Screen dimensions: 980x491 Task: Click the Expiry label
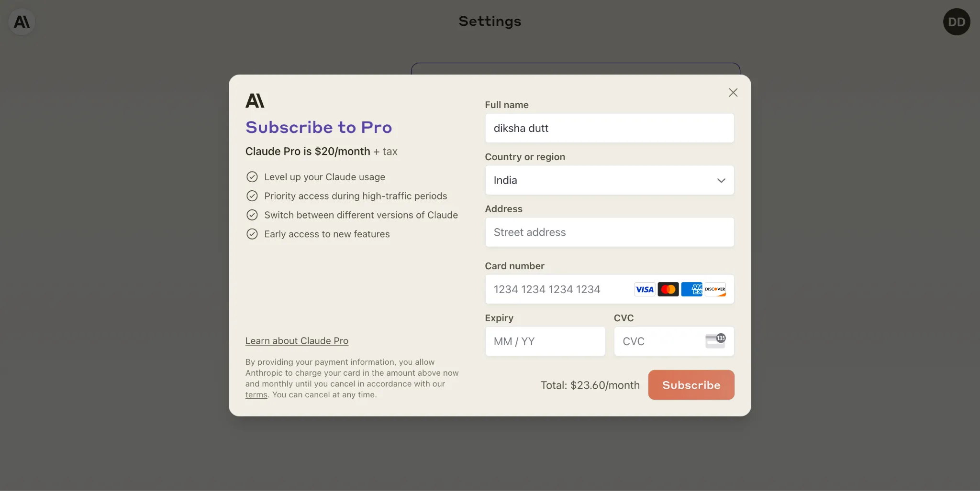[499, 318]
